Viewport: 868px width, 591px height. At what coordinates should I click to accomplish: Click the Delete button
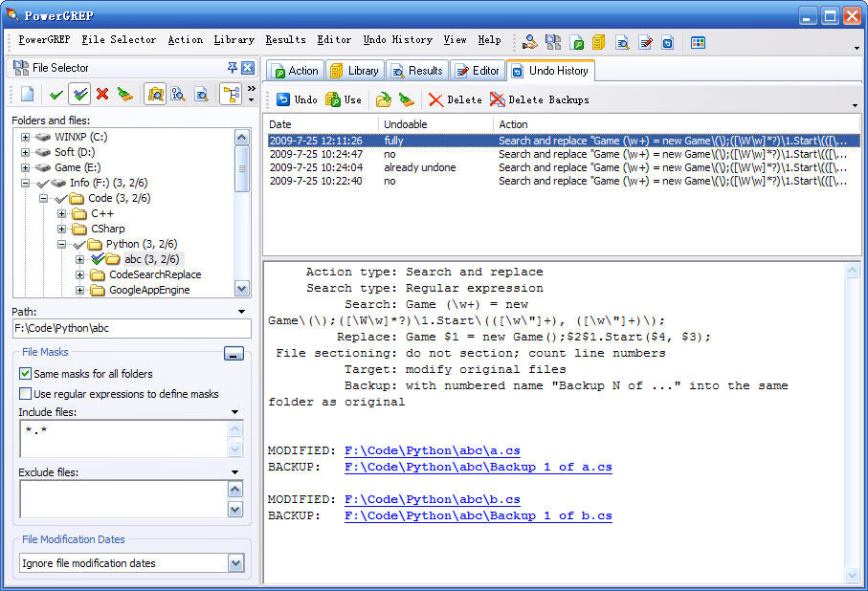pos(455,99)
